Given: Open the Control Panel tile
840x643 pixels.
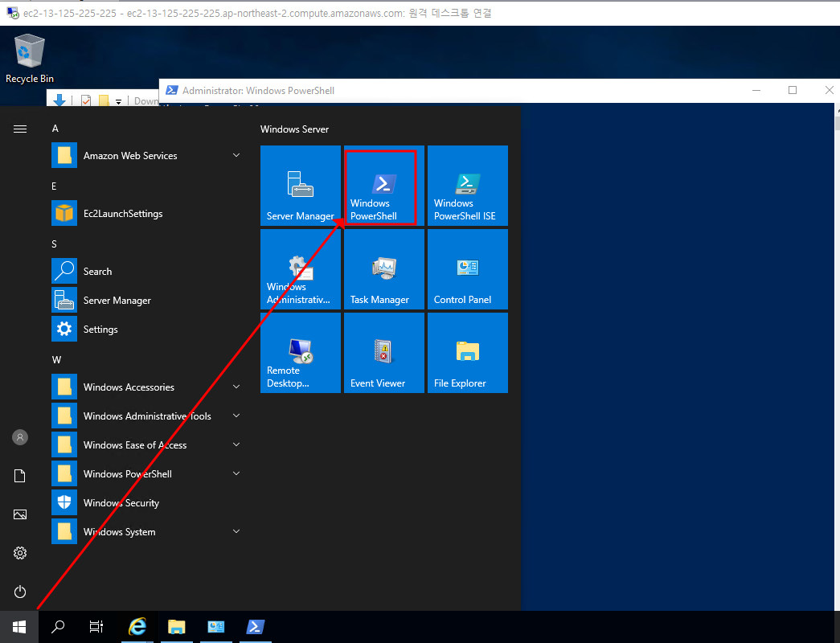Looking at the screenshot, I should point(468,269).
